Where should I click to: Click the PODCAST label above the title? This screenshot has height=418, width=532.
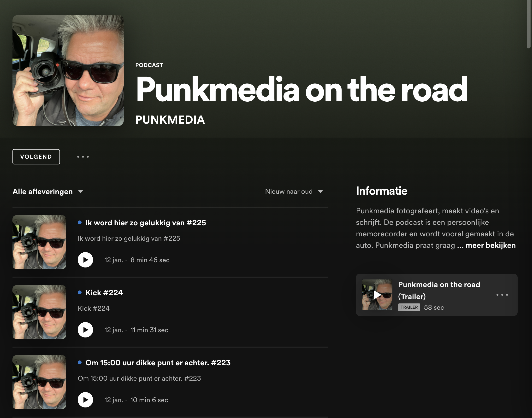149,65
